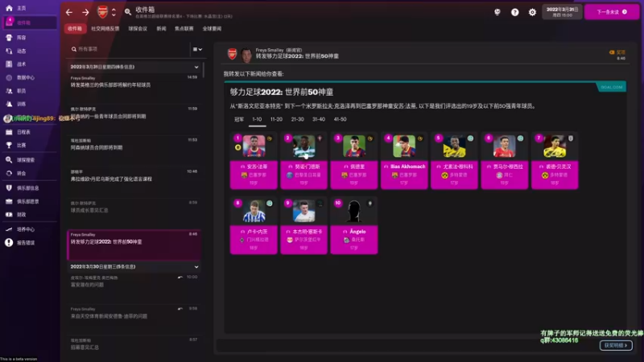The height and width of the screenshot is (362, 644).
Task: Open the 动态 Dynamics sidebar icon
Action: click(9, 51)
